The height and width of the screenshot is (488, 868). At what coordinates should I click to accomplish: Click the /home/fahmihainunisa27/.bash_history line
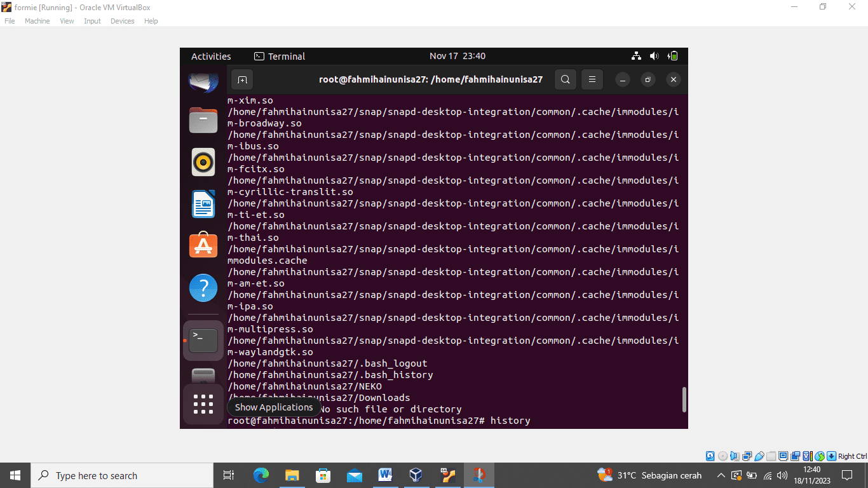coord(330,375)
